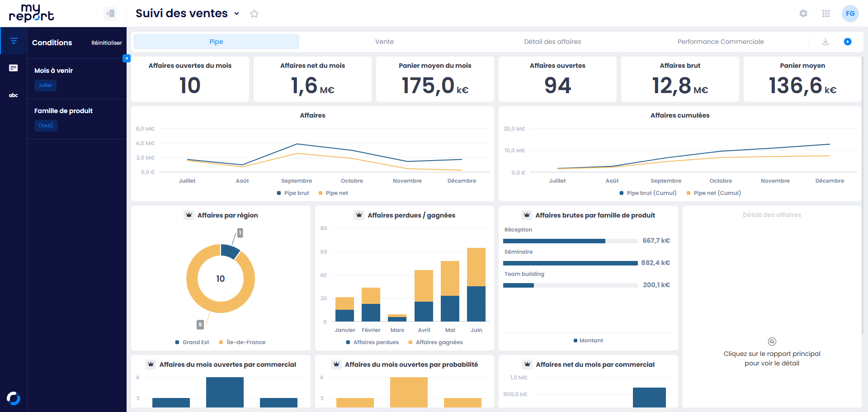The width and height of the screenshot is (868, 412).
Task: Click the Séminaire progress bar
Action: coord(570,263)
